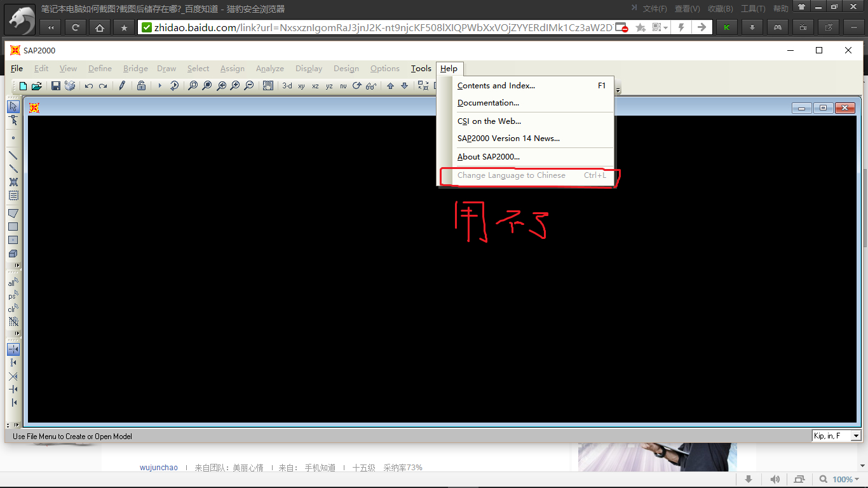Click the clear selection 'clr' tool
Screen dimensions: 868x488
coord(13,309)
